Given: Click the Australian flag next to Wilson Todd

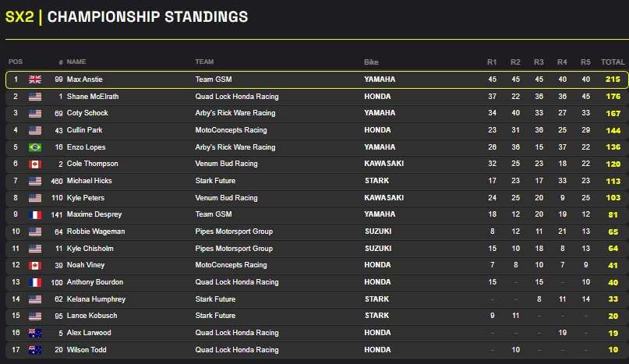Looking at the screenshot, I should click(35, 350).
